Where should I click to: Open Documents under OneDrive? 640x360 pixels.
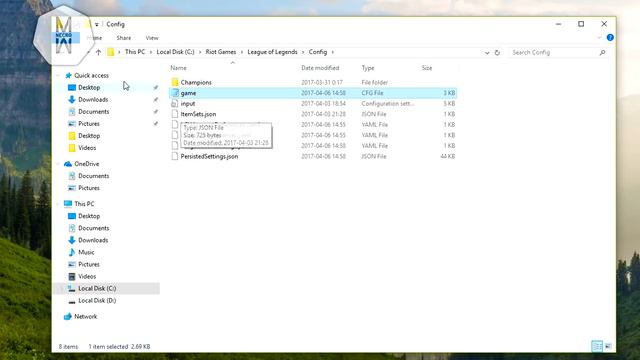coord(93,176)
